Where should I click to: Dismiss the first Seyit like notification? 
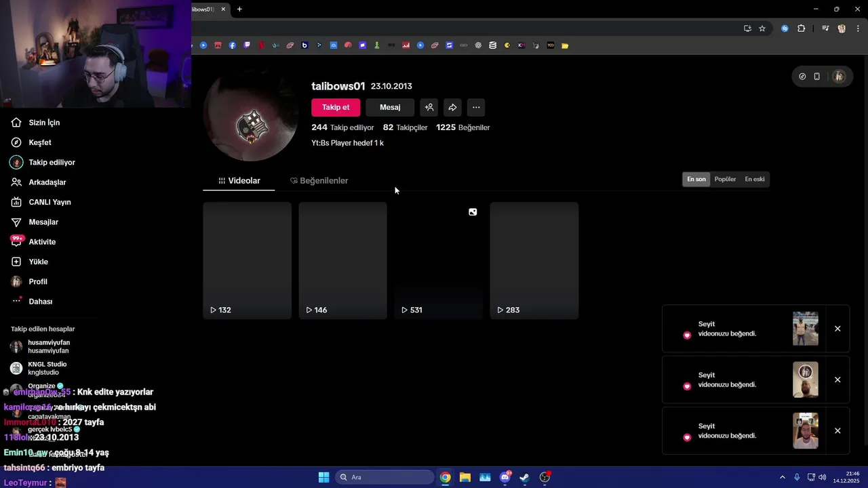point(837,329)
